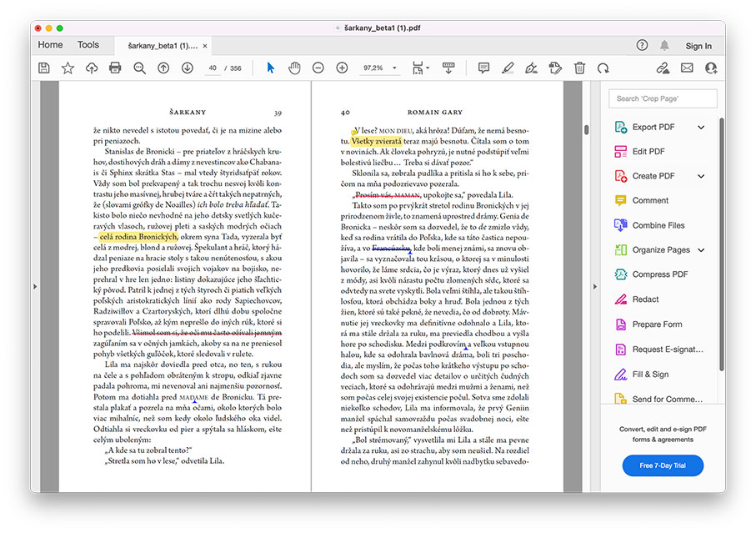Go to previous page arrow
The width and height of the screenshot is (756, 533).
[163, 68]
